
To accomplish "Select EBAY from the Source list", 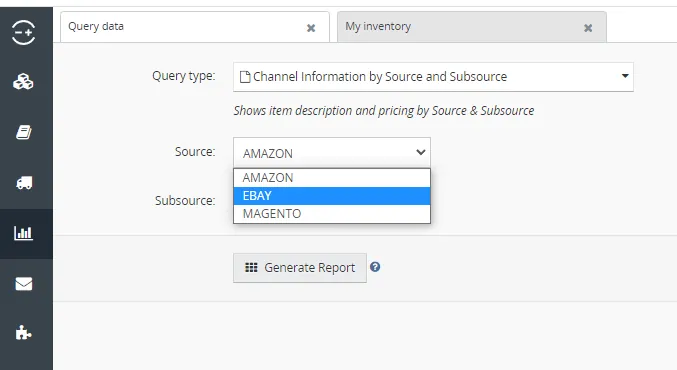I will coord(332,196).
